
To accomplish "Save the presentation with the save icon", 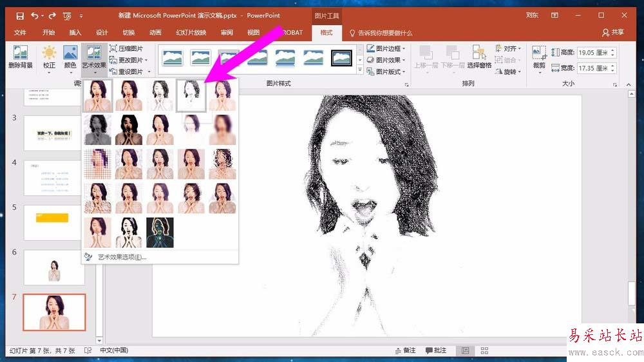I will point(20,16).
